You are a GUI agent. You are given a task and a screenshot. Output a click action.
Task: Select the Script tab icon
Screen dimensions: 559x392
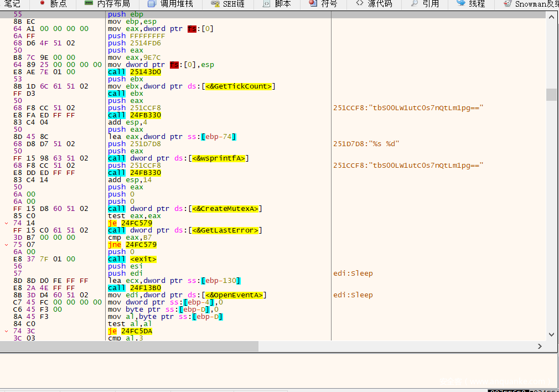267,3
